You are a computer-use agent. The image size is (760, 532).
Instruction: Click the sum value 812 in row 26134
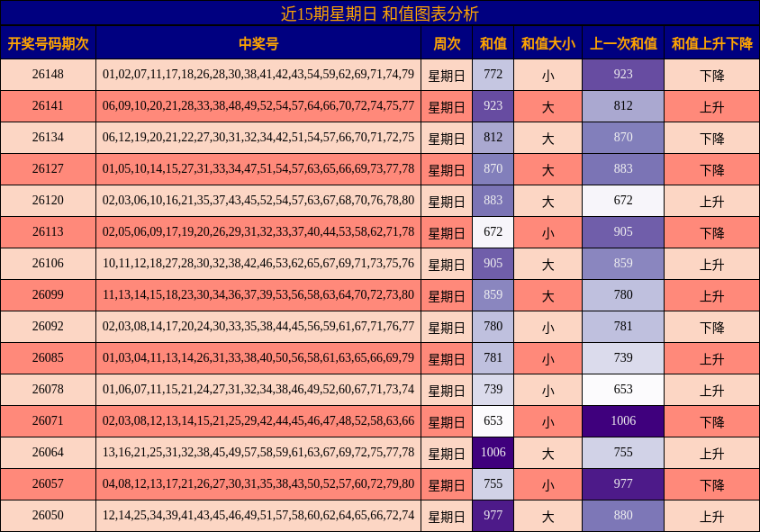pos(493,138)
